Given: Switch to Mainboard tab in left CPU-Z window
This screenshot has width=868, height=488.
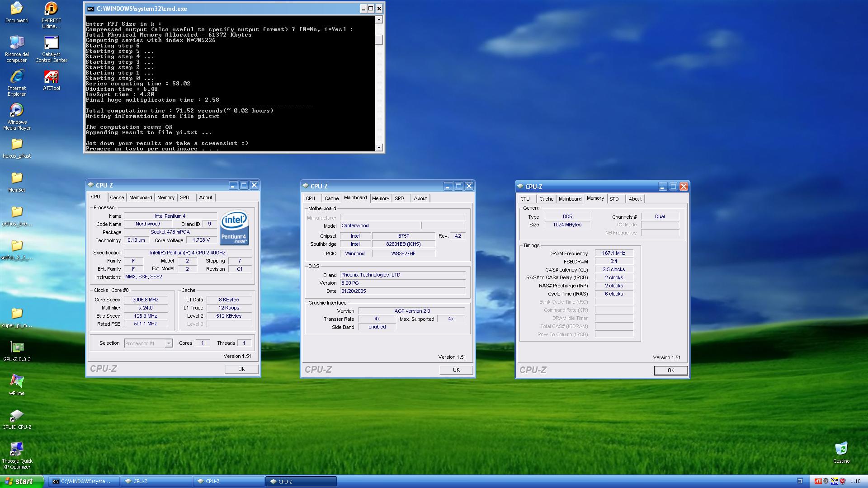Looking at the screenshot, I should pos(141,197).
